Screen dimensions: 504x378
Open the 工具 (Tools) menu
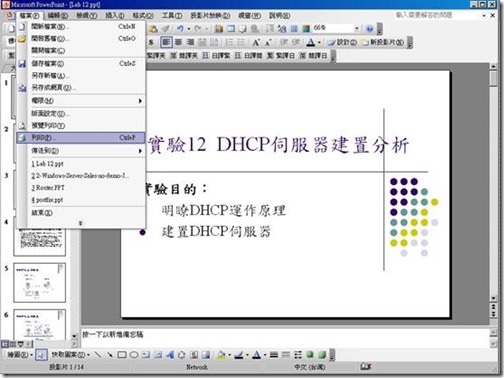click(172, 15)
